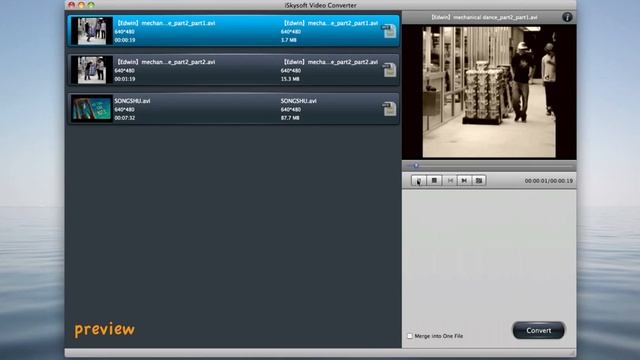640x360 pixels.
Task: Move the preview seek slider knob
Action: coord(416,165)
